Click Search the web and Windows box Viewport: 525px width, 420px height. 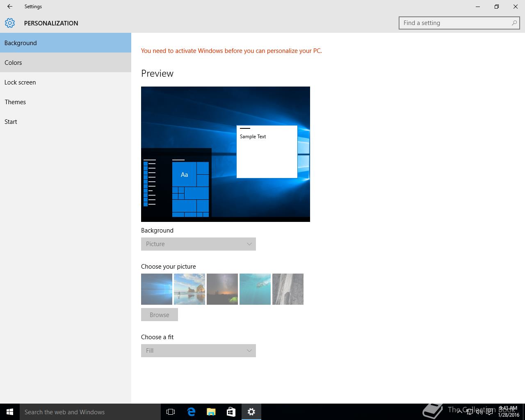point(90,412)
